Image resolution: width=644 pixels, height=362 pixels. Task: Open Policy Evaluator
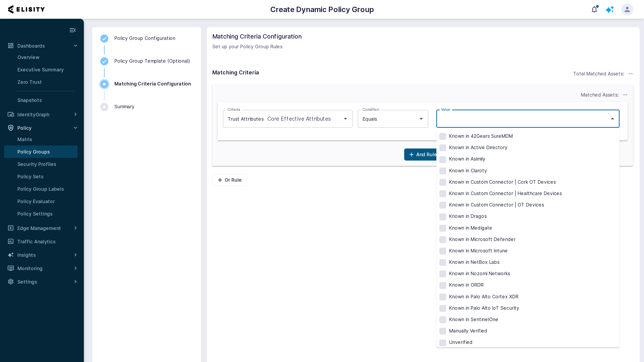(36, 201)
